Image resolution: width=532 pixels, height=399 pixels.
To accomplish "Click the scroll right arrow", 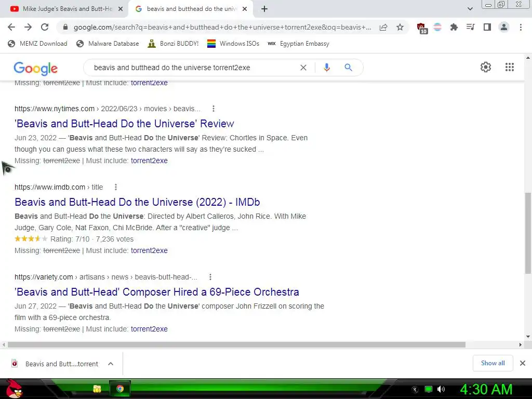I will click(x=521, y=345).
